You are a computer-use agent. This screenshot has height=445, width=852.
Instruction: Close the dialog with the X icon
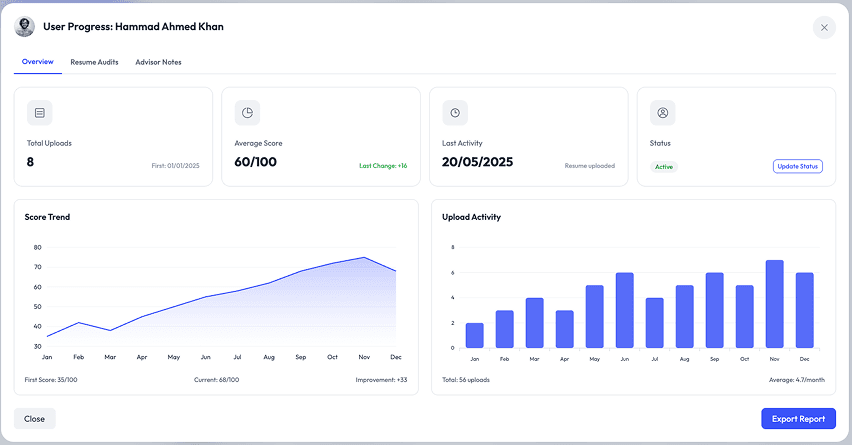pyautogui.click(x=824, y=28)
